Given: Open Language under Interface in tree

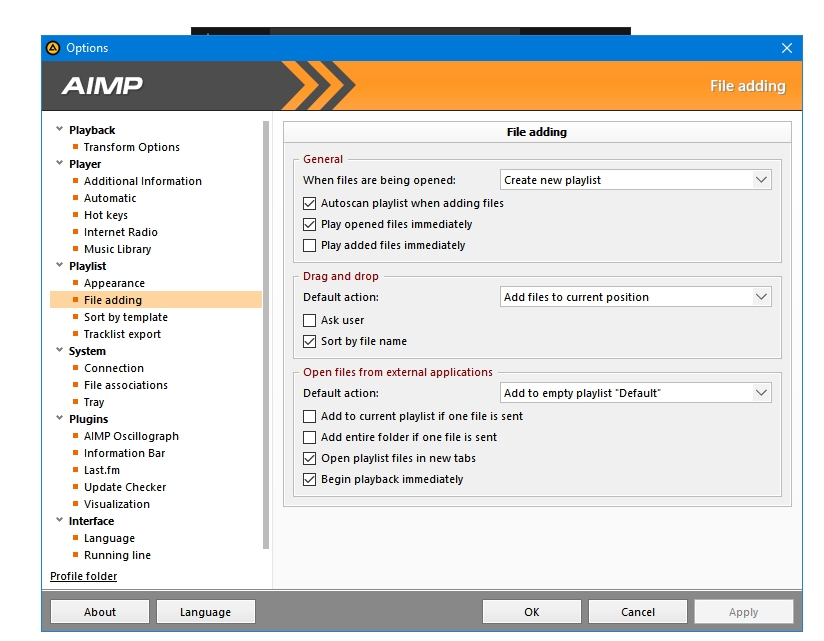Looking at the screenshot, I should click(x=109, y=539).
